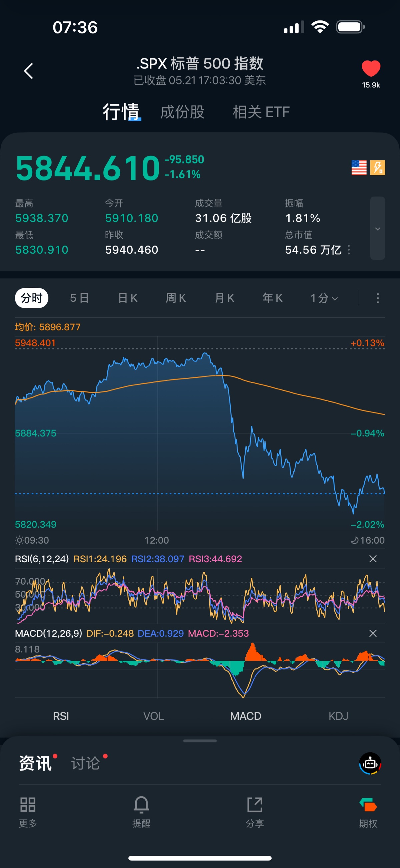Screen dimensions: 400x868
Task: Open the AI robot assistant icon
Action: click(370, 763)
